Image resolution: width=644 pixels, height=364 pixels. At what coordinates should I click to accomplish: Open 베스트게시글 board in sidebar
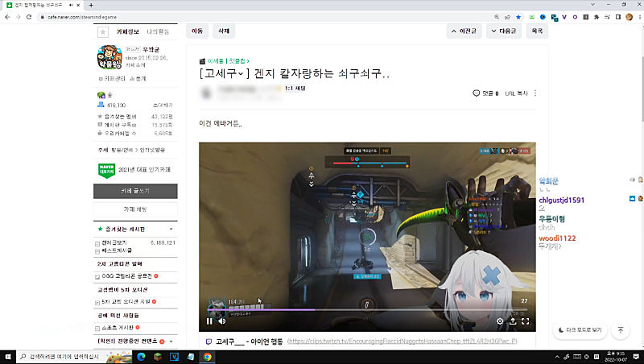[x=117, y=250]
